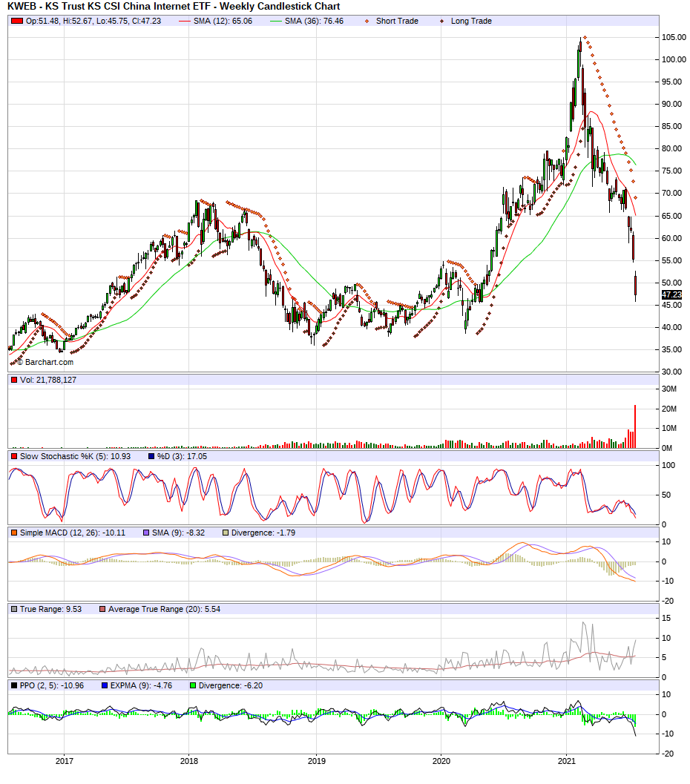Click the 2019 date axis label

tap(316, 761)
